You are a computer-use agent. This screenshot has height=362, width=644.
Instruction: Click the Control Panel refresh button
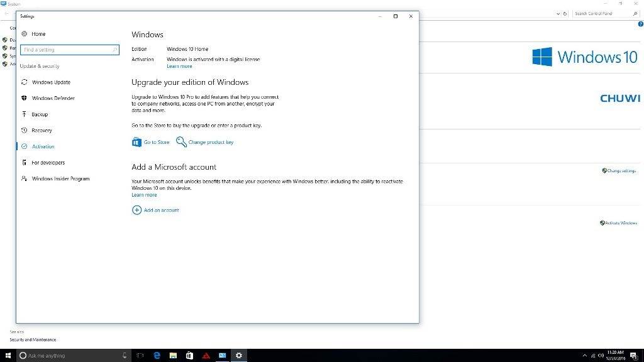click(565, 13)
